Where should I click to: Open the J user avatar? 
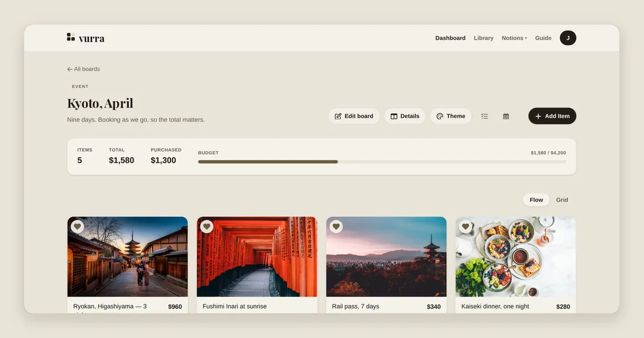568,38
